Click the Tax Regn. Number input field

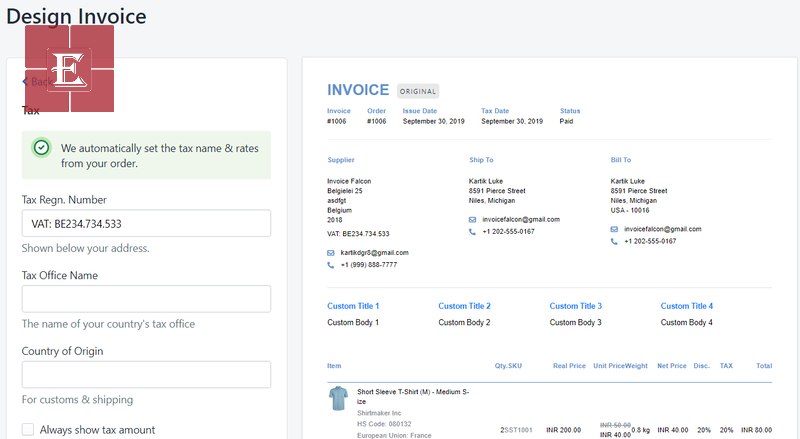click(x=146, y=223)
